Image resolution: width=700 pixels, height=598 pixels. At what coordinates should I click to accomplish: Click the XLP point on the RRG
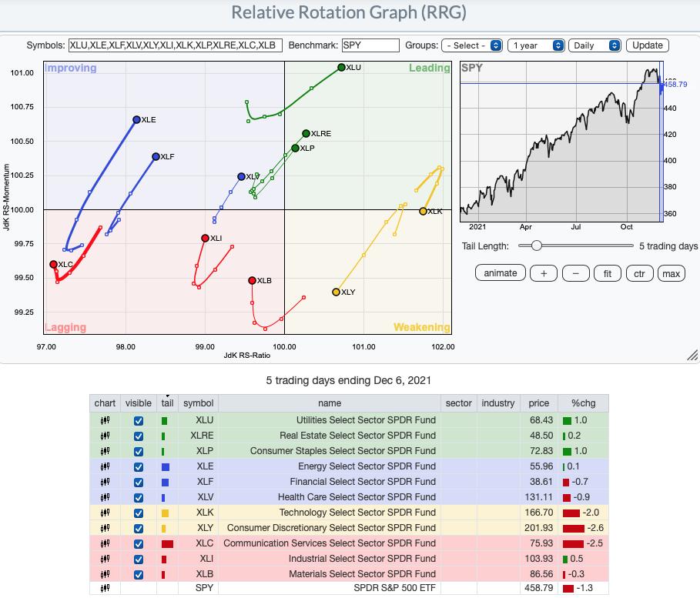295,149
